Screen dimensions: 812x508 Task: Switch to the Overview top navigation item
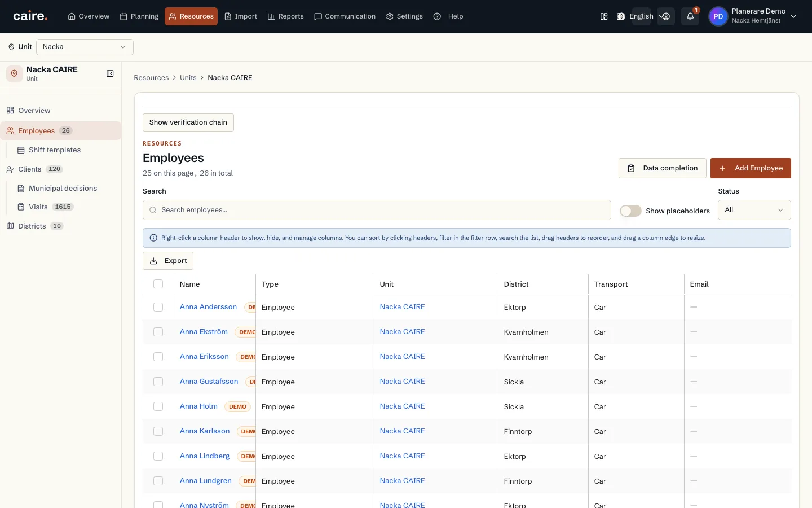pyautogui.click(x=89, y=16)
